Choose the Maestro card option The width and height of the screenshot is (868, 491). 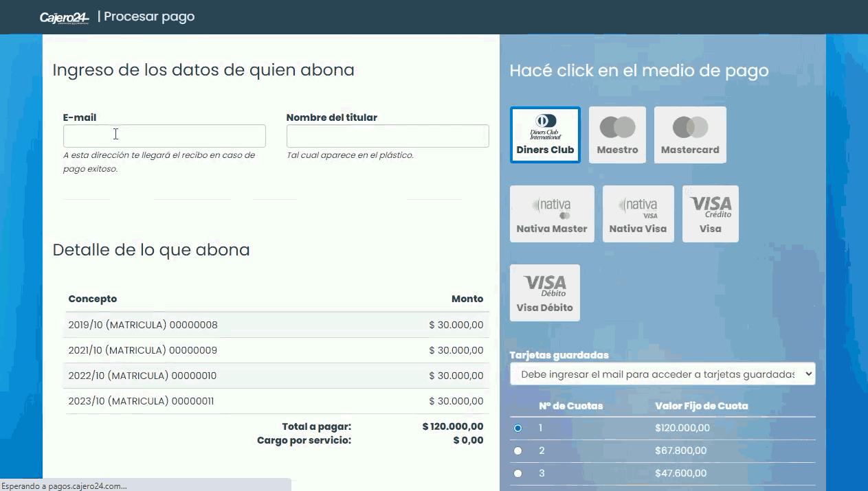[x=617, y=135]
